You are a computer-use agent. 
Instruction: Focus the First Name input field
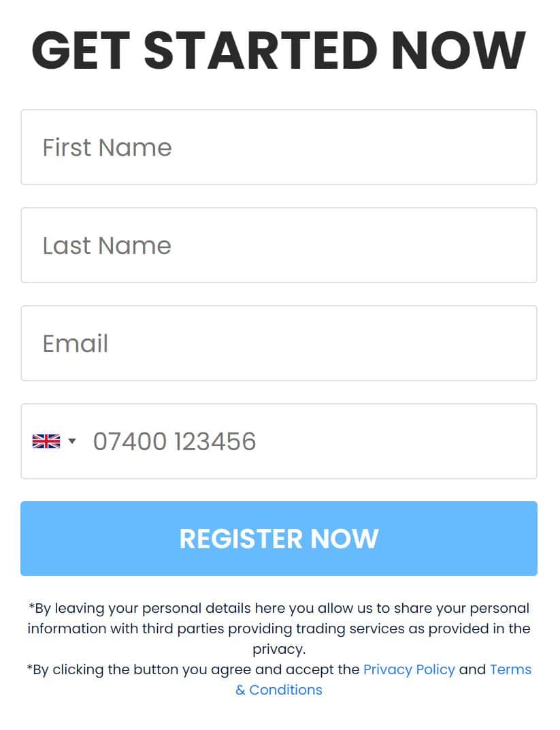tap(279, 147)
